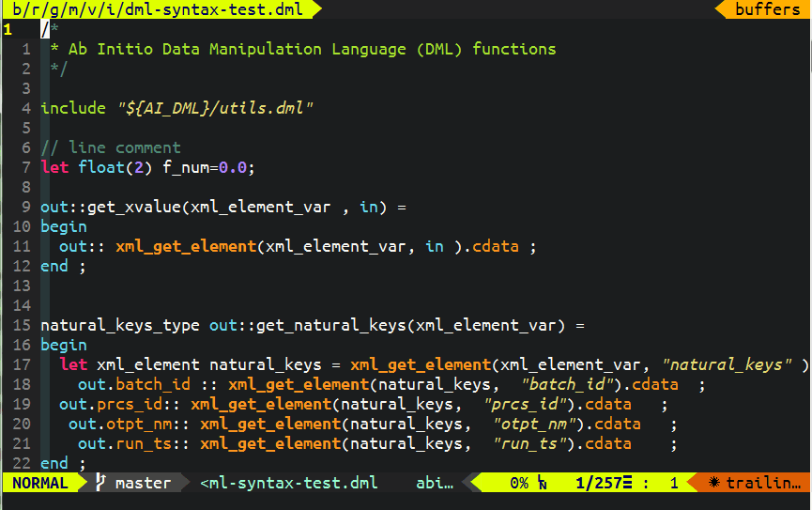Click the 0% file position indicator
Image resolution: width=812 pixels, height=510 pixels.
click(519, 483)
